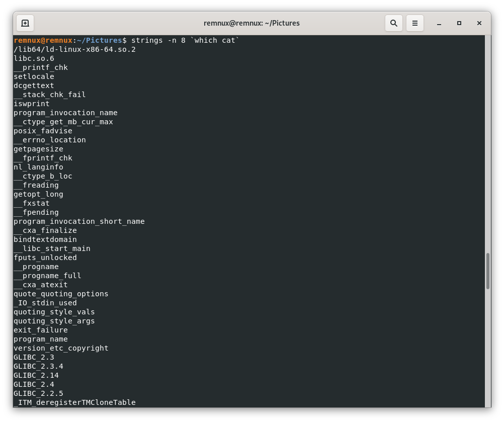504x422 pixels.
Task: Click the line __fprintf_chk
Action: click(43, 158)
